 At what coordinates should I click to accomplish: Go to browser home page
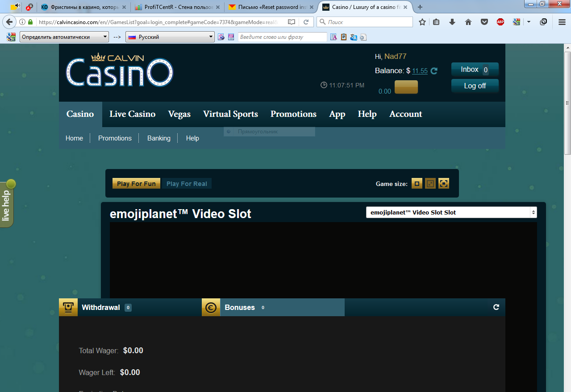tap(468, 22)
